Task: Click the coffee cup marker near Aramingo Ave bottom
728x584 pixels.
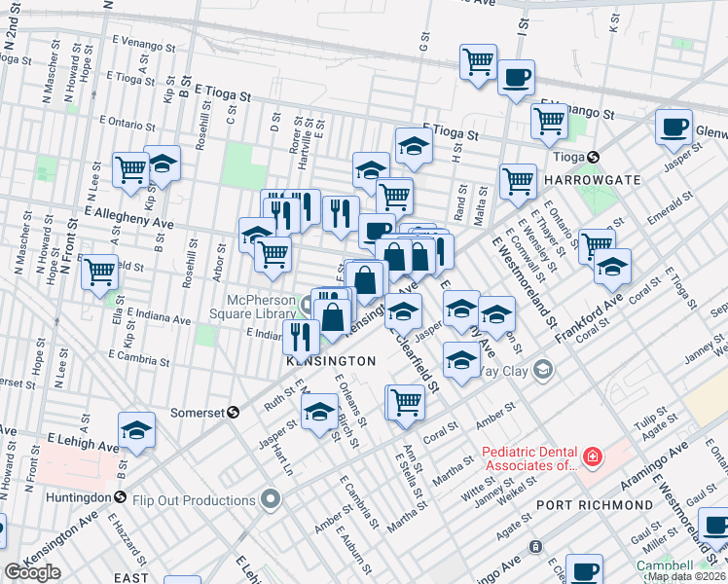Action: [585, 569]
